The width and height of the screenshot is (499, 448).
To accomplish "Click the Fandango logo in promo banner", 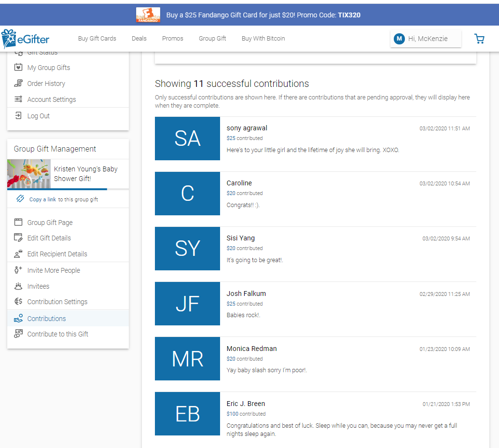I will click(148, 15).
